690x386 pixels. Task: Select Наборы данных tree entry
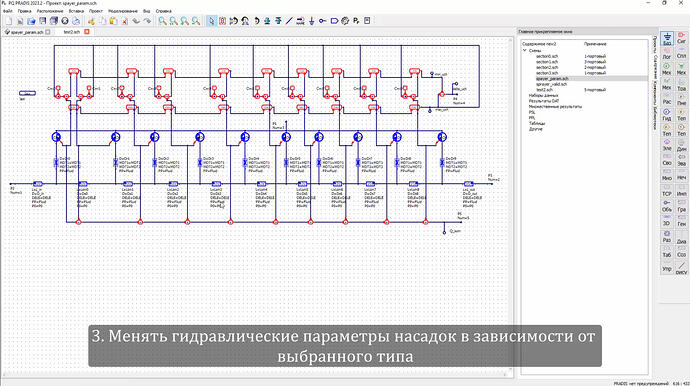(x=543, y=96)
